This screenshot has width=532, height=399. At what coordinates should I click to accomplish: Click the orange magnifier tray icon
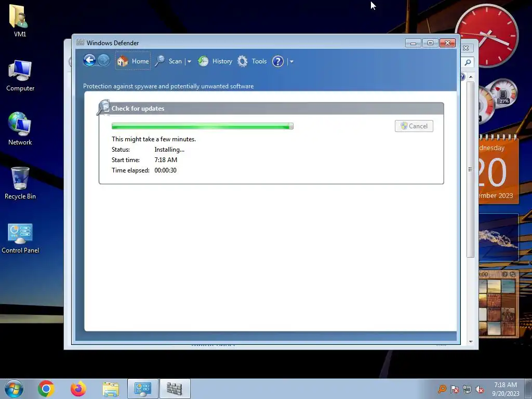pos(442,389)
